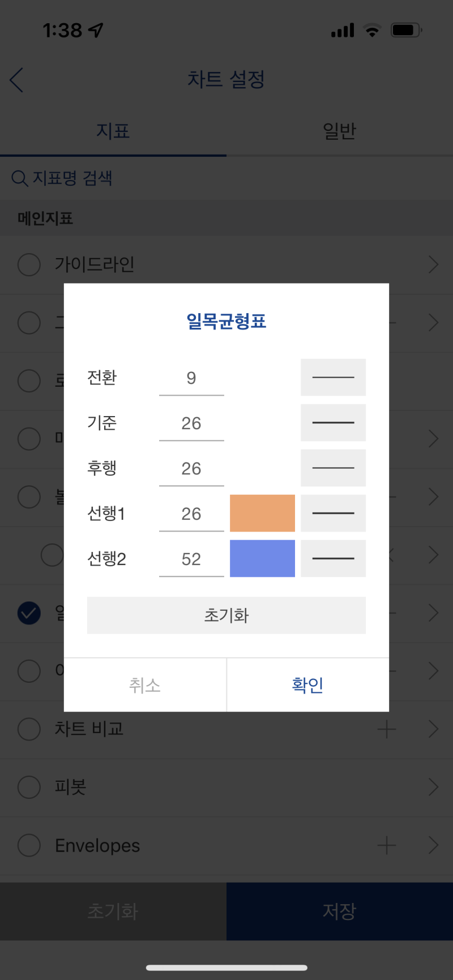Viewport: 453px width, 980px height.
Task: Switch to the 지표 tab
Action: (113, 131)
